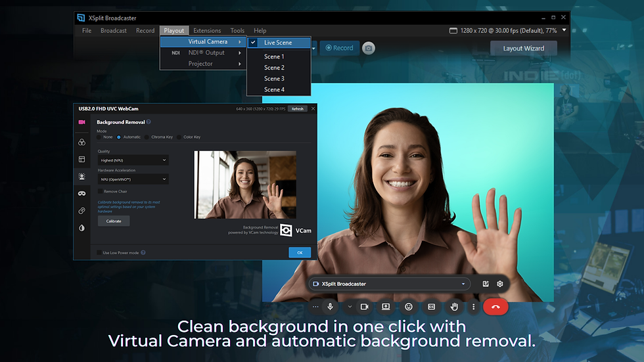Open the Layout Wizard
The image size is (644, 362).
click(524, 48)
